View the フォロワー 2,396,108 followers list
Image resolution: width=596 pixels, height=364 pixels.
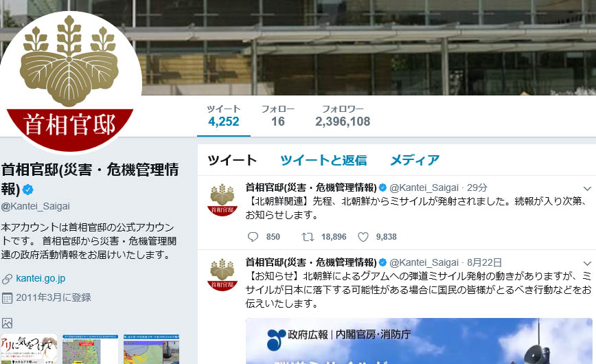click(343, 116)
